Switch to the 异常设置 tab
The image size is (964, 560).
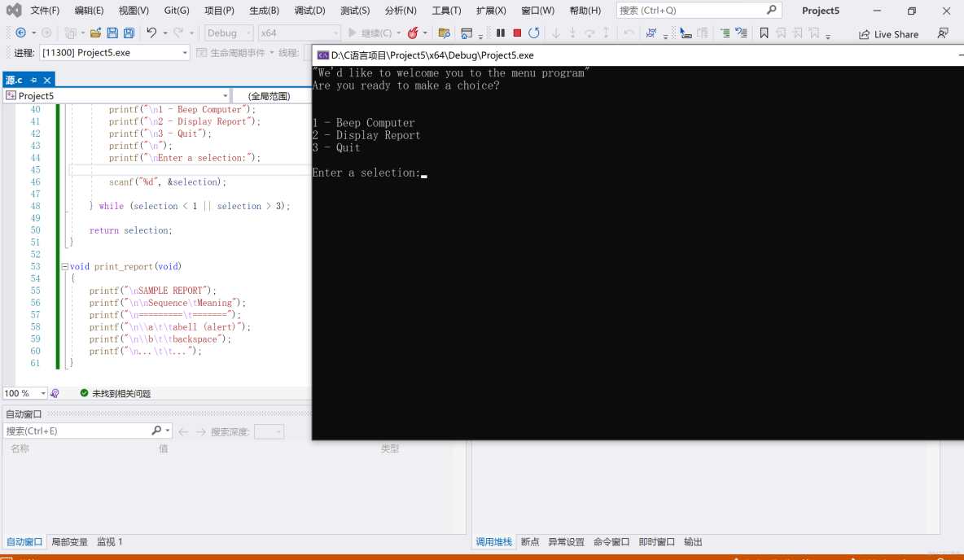tap(566, 541)
